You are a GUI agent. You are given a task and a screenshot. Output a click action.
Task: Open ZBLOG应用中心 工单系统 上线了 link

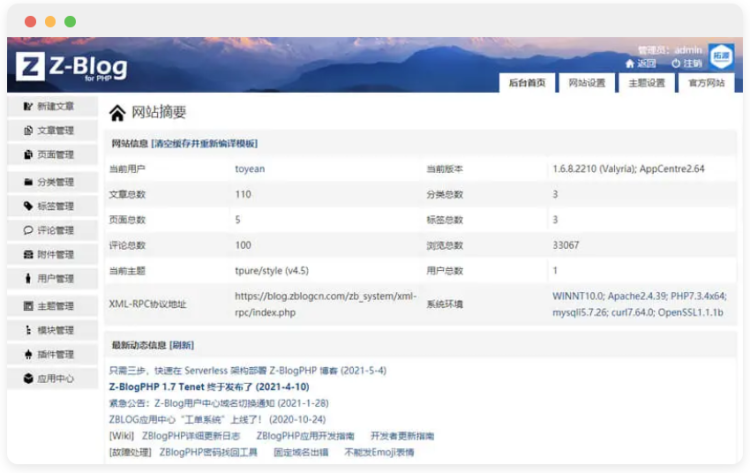pos(217,419)
